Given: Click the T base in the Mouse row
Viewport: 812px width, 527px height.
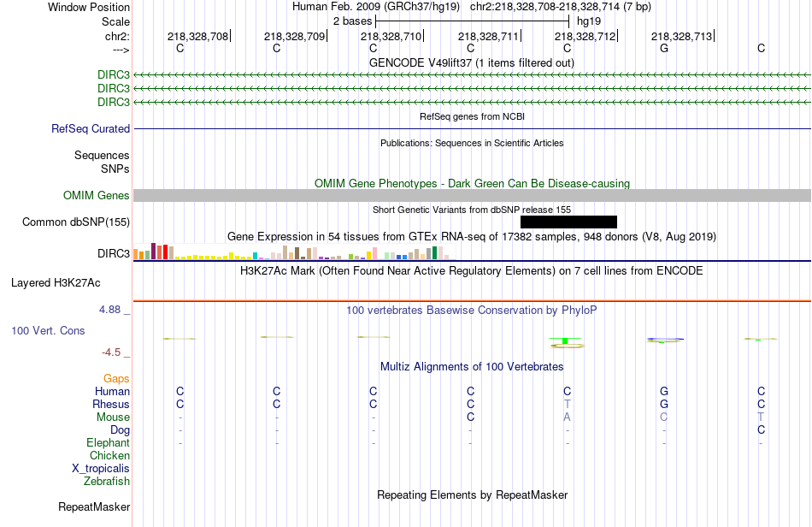Looking at the screenshot, I should click(x=761, y=417).
